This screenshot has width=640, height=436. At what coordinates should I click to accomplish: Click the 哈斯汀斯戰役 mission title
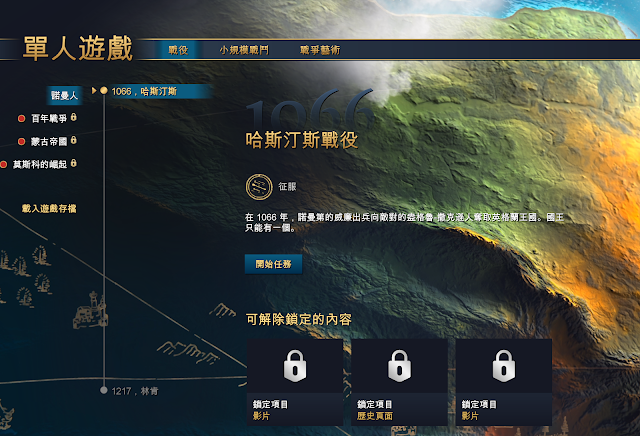click(x=302, y=140)
